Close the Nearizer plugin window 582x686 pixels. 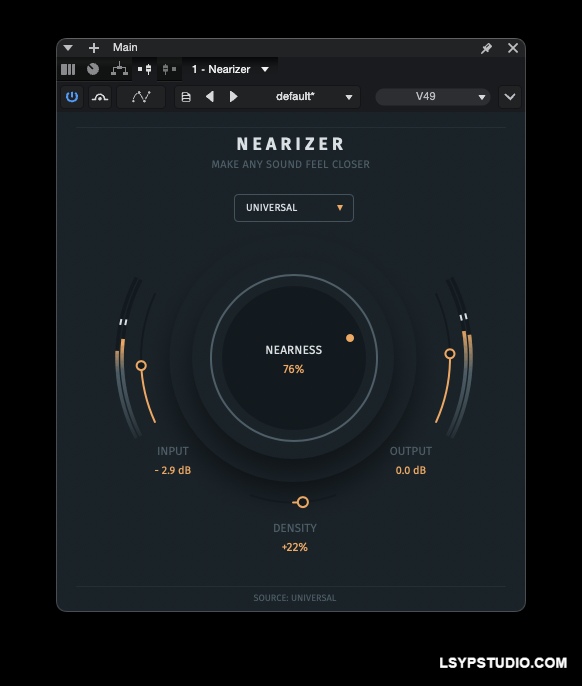pos(513,48)
